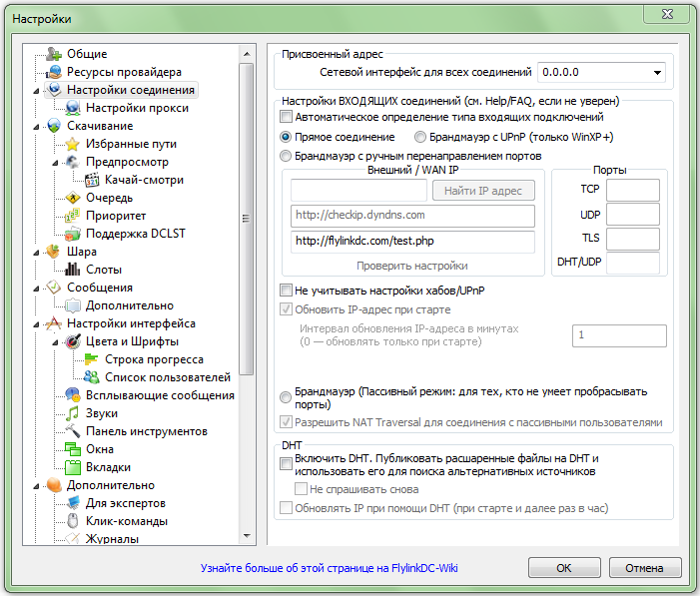
Task: Click the Качай-смотри film icon
Action: [x=92, y=180]
